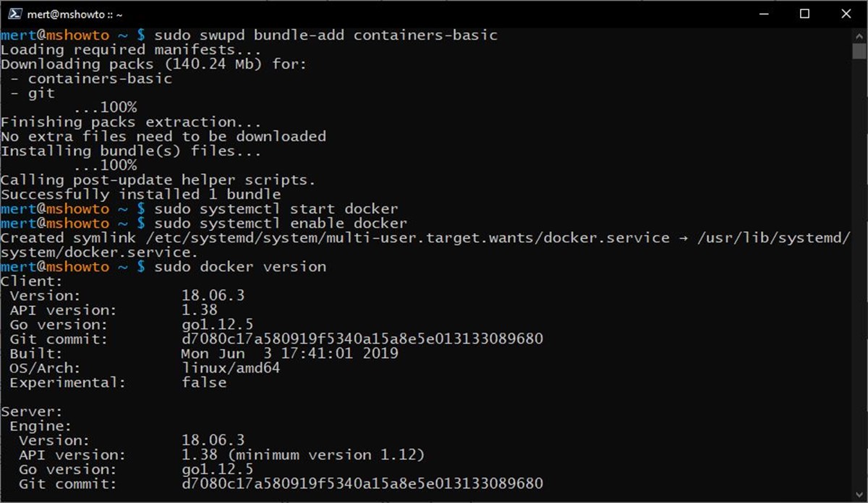Click the 'Successfully installed 1 bundle' line
868x503 pixels.
140,195
